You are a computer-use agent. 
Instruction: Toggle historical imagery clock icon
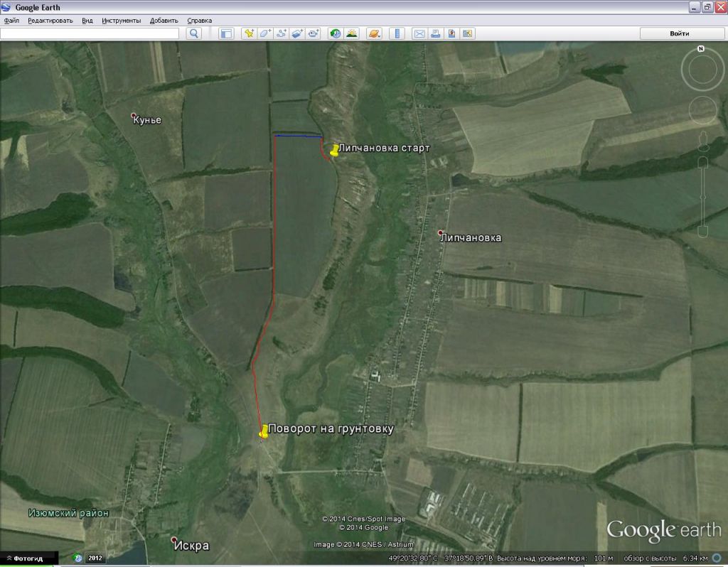click(x=335, y=33)
